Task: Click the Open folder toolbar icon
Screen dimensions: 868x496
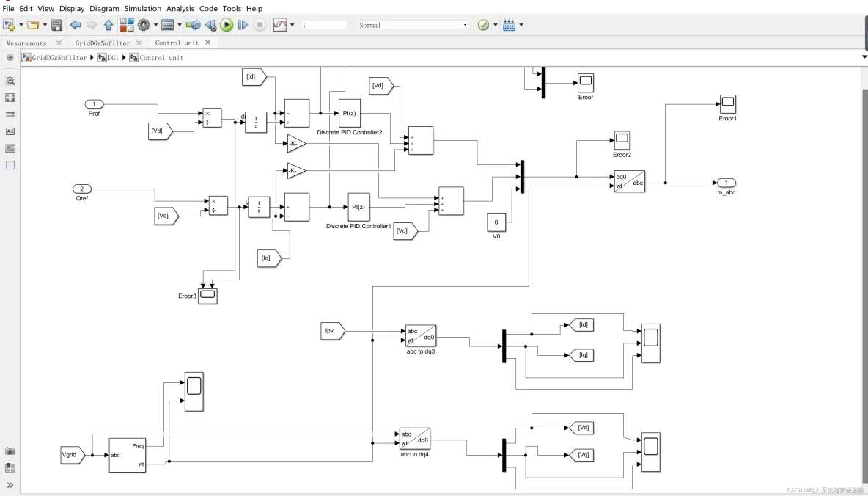Action: pyautogui.click(x=33, y=25)
